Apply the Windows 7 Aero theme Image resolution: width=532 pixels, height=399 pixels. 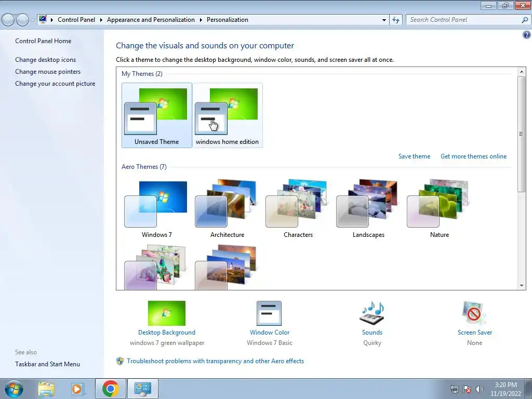[x=156, y=209]
